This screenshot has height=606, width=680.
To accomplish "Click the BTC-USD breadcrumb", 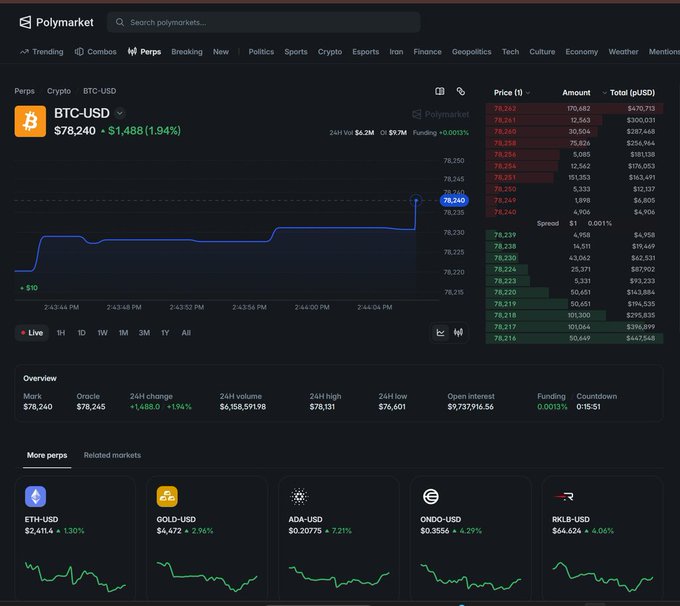I will coord(99,91).
